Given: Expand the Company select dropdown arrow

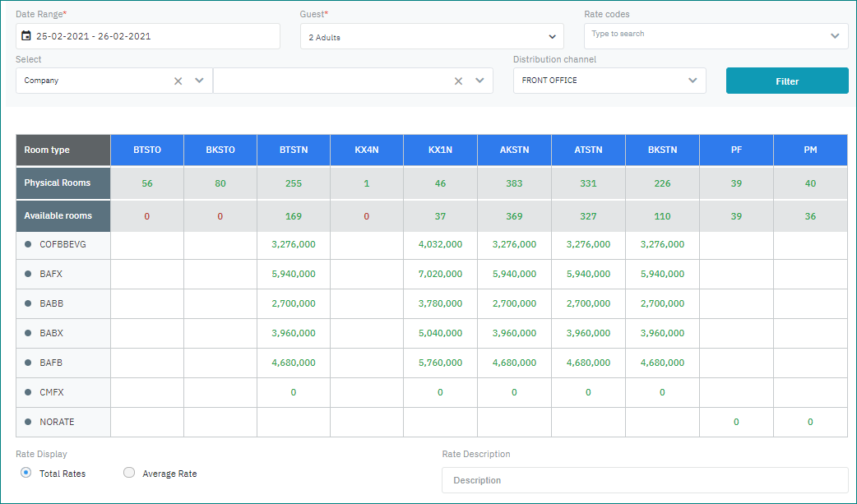Looking at the screenshot, I should [199, 81].
